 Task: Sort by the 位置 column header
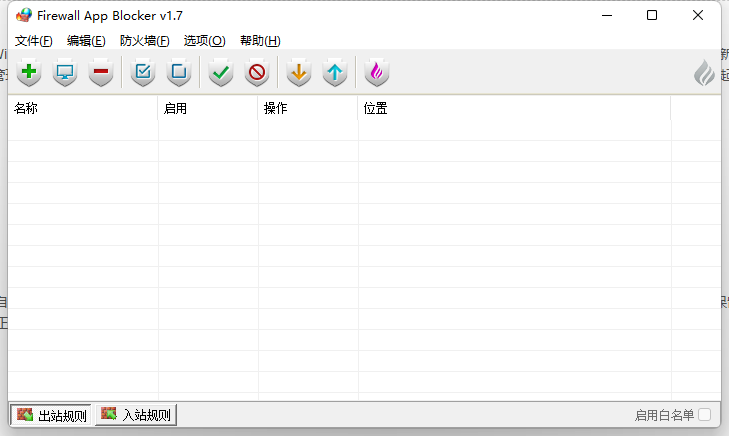514,108
